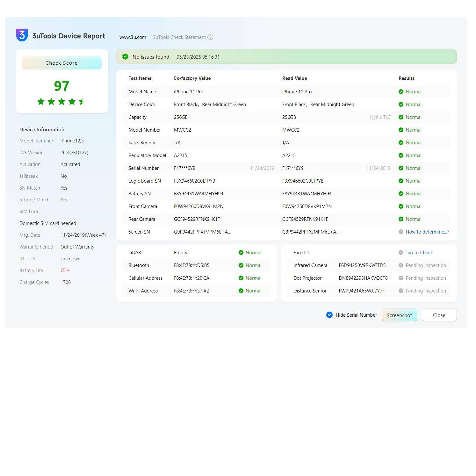
Task: Click the report timestamp 05/23/2026 05:16:31
Action: click(198, 57)
